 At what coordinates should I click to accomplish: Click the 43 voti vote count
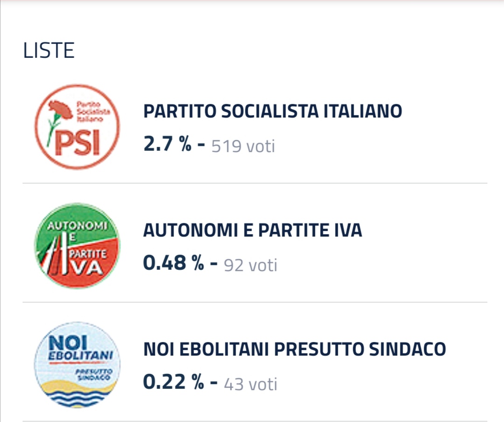[x=251, y=384]
